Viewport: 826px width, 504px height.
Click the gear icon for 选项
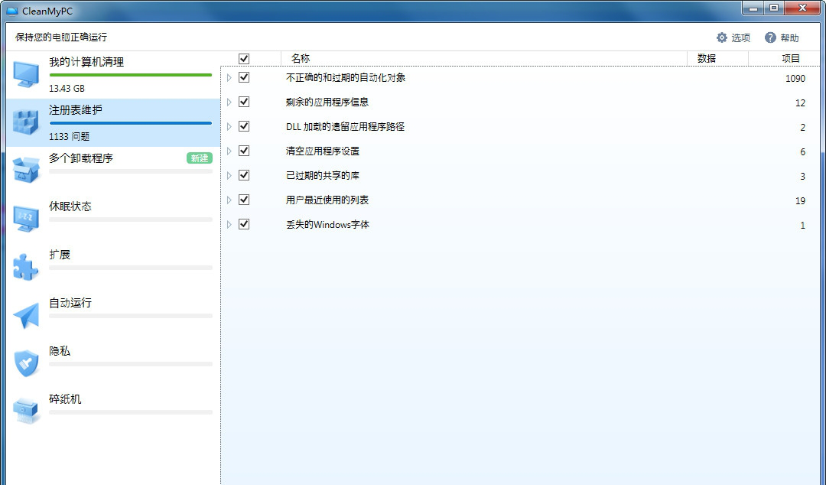point(722,37)
